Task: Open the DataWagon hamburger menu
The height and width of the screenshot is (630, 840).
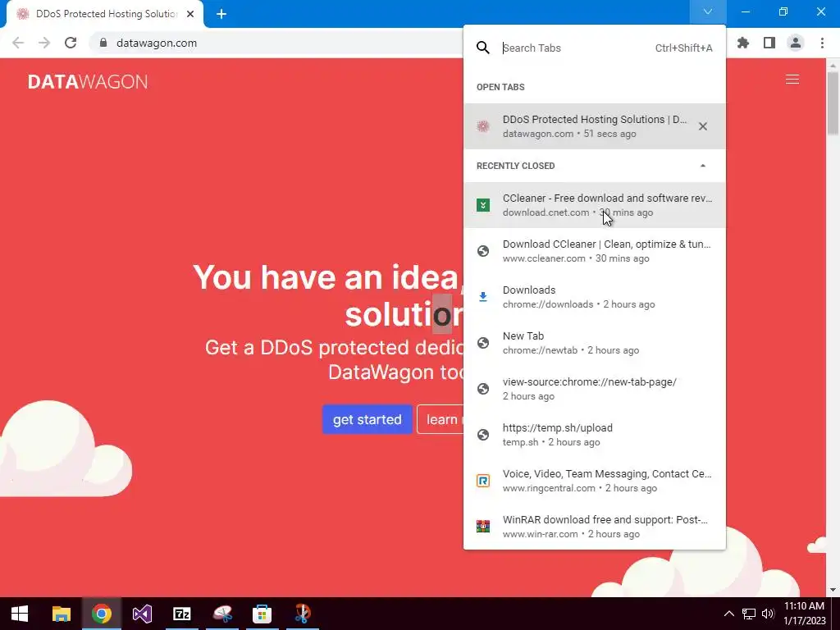Action: point(792,80)
